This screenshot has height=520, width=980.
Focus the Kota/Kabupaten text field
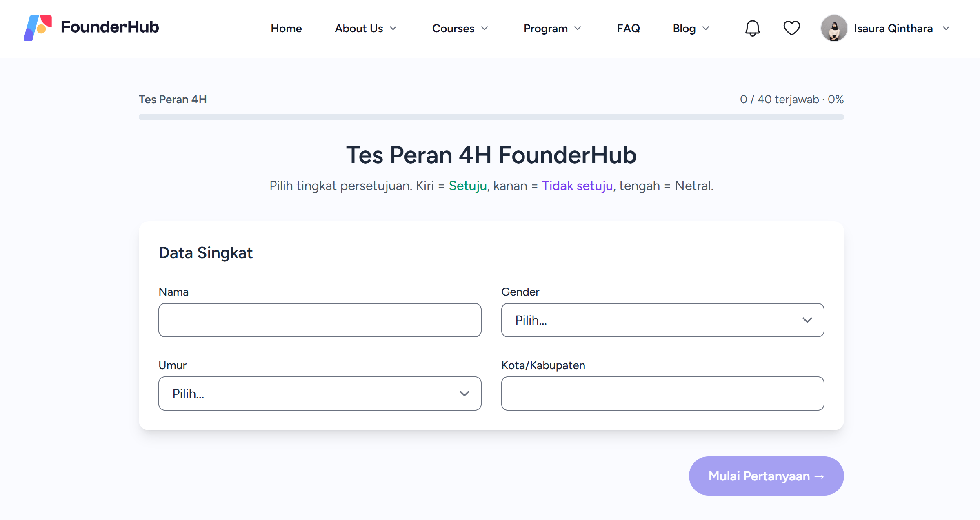point(662,394)
